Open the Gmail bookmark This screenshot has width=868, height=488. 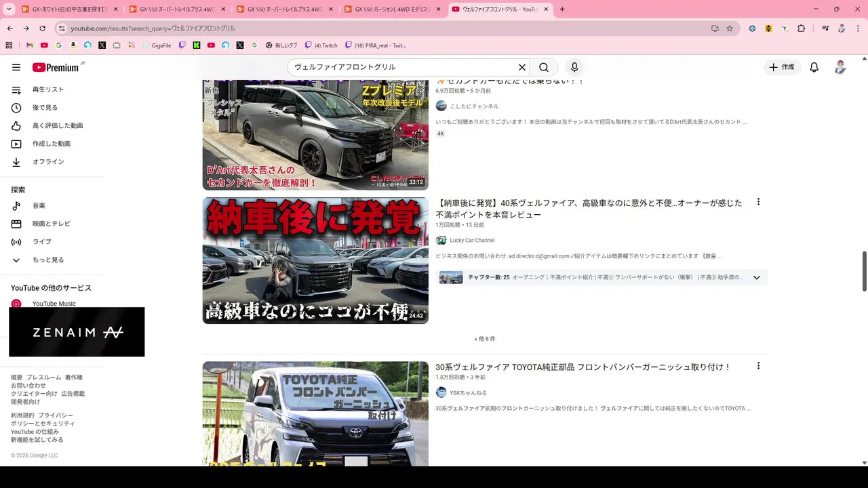coord(30,45)
